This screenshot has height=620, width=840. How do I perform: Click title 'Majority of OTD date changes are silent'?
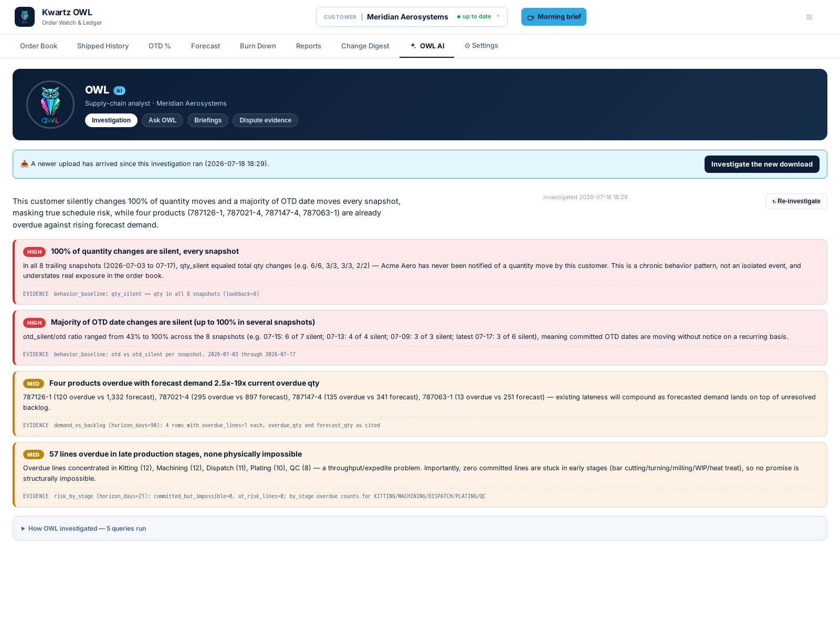[183, 322]
